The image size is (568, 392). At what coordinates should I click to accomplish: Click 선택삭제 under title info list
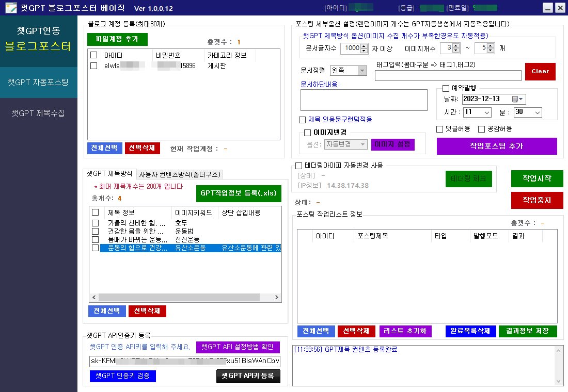[147, 312]
